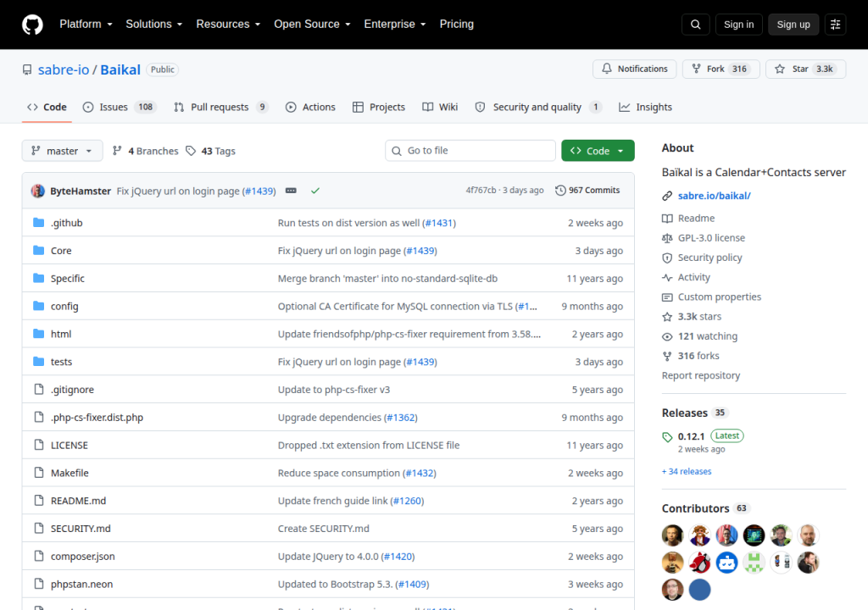This screenshot has height=610, width=868.
Task: Open the + 34 releases link
Action: click(x=687, y=472)
